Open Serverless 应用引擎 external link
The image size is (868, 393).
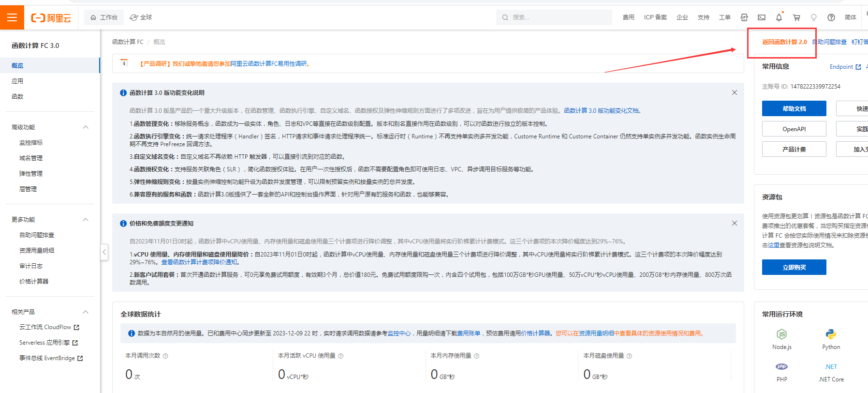[x=48, y=343]
